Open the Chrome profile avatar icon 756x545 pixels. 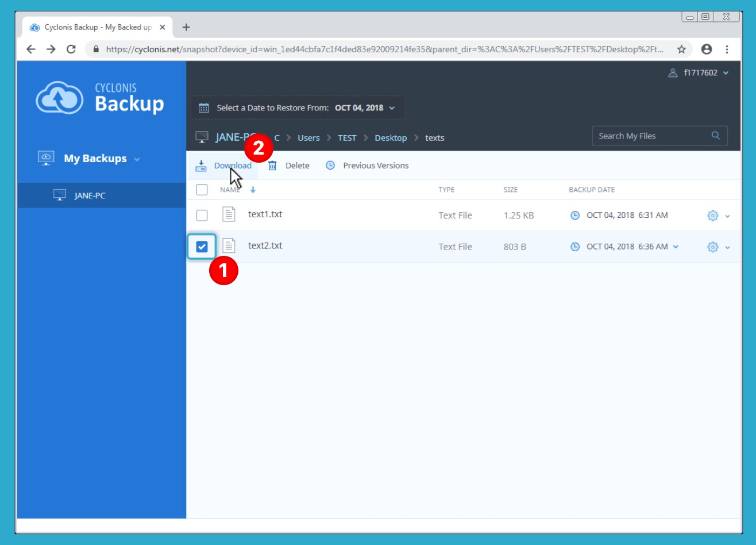pyautogui.click(x=707, y=49)
